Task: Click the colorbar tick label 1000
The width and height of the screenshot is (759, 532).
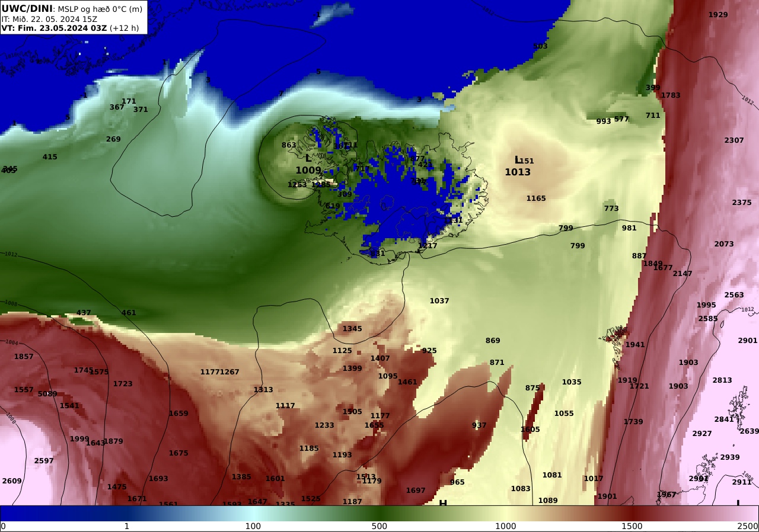Action: point(505,526)
